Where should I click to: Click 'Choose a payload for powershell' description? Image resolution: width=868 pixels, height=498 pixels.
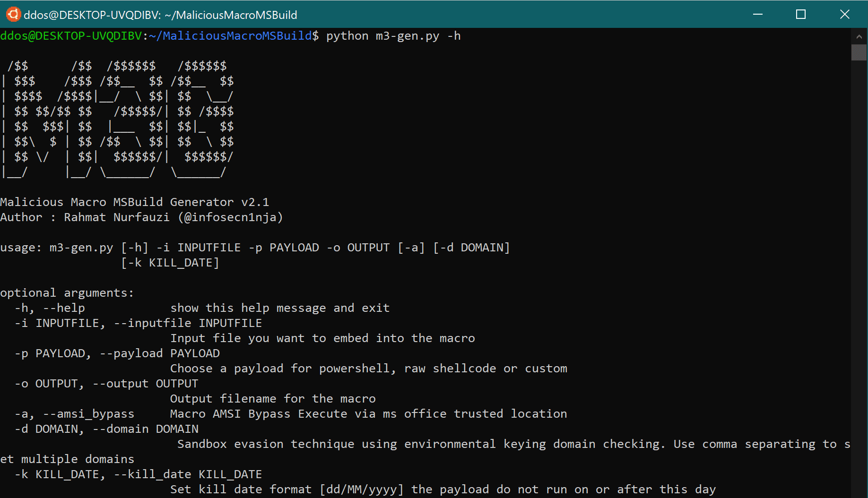369,369
